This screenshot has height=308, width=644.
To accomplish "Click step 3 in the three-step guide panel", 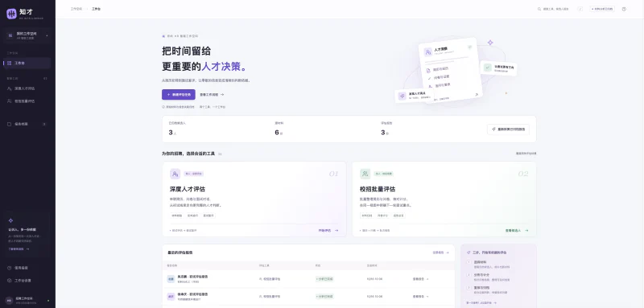I will [489, 290].
